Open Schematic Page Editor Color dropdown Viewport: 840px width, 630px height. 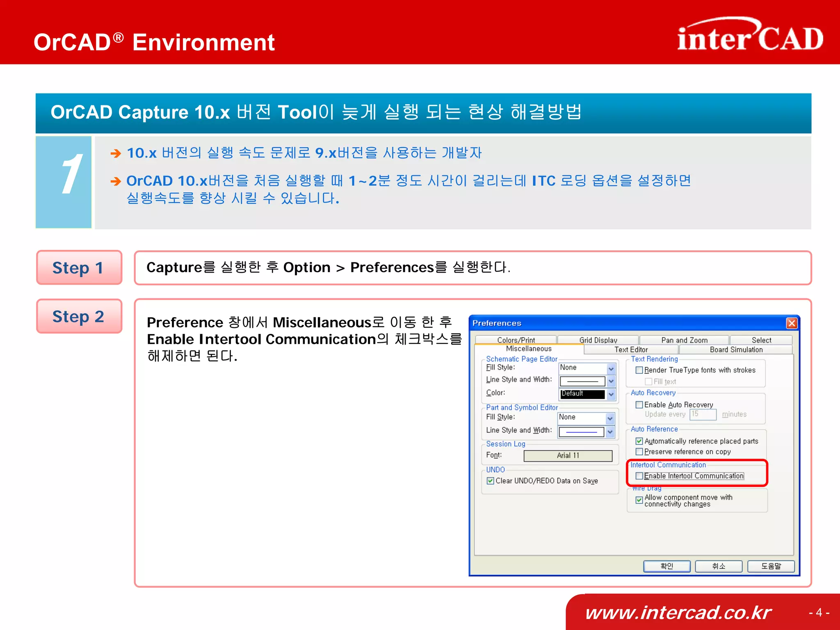611,394
